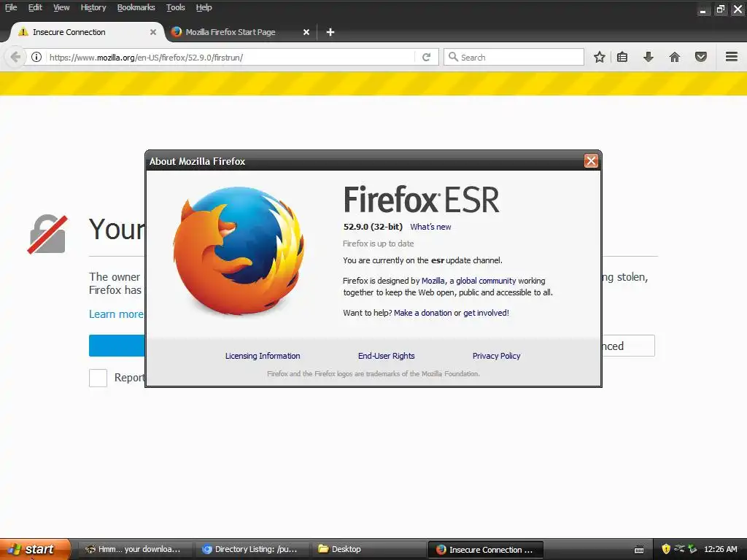This screenshot has width=747, height=560.
Task: Click the network connection tray icon
Action: [679, 548]
